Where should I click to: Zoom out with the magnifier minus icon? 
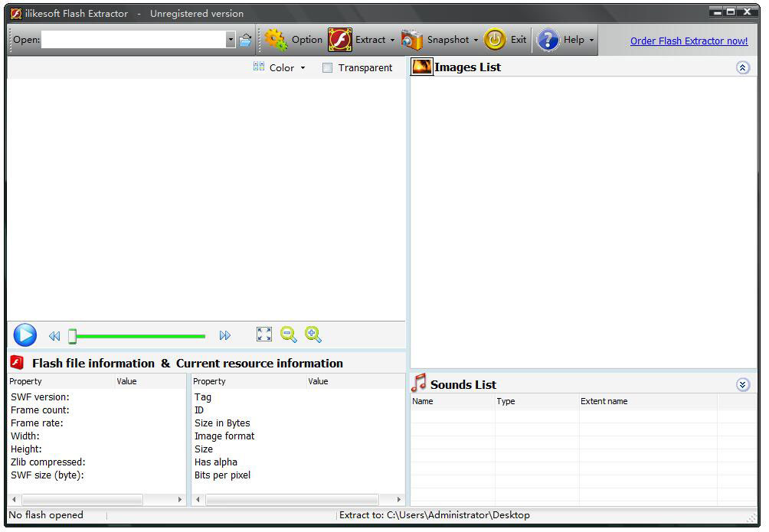pos(288,335)
